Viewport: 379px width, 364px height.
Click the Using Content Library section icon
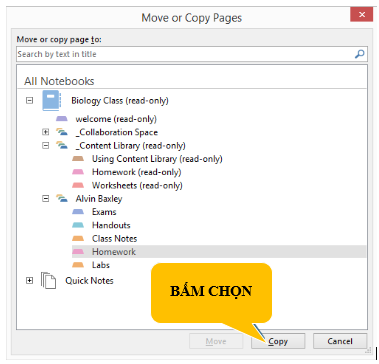point(78,159)
